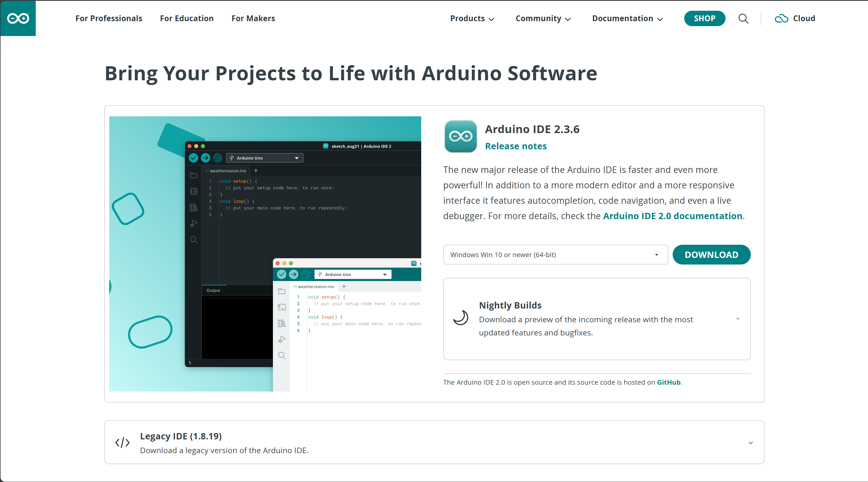
Task: Open the Release notes link
Action: pyautogui.click(x=516, y=146)
